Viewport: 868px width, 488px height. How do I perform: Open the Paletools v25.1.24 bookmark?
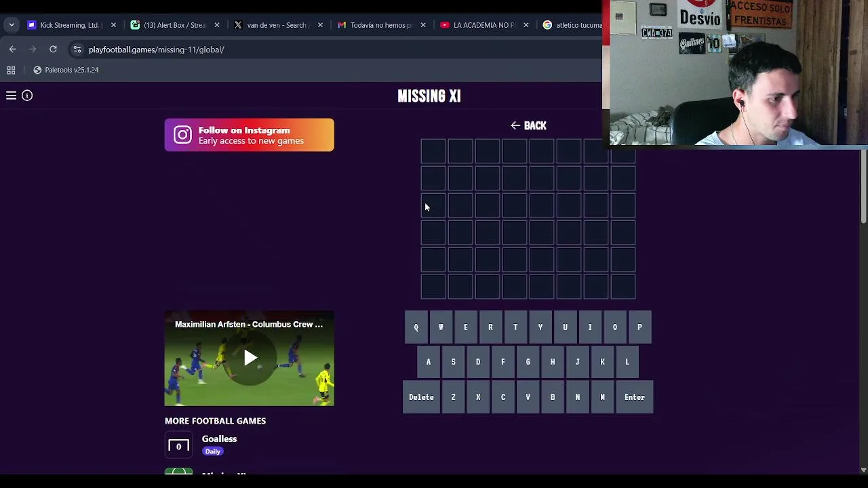pyautogui.click(x=66, y=70)
